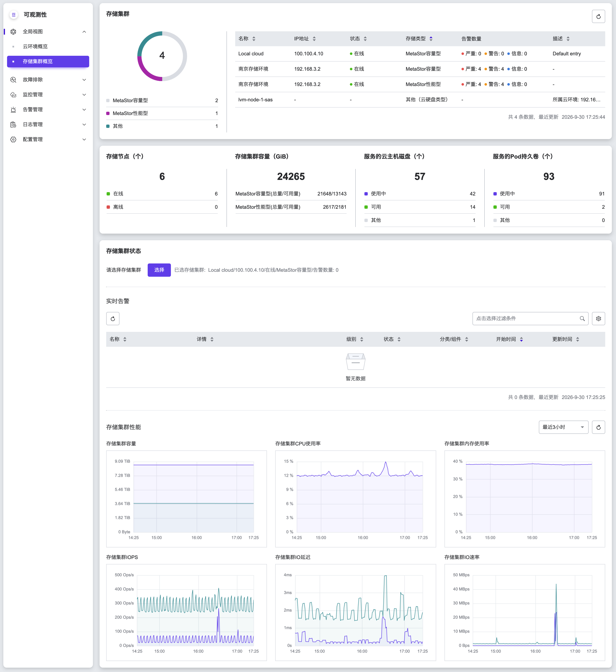Refresh the 存储集群 panel
This screenshot has width=616, height=672.
point(598,17)
